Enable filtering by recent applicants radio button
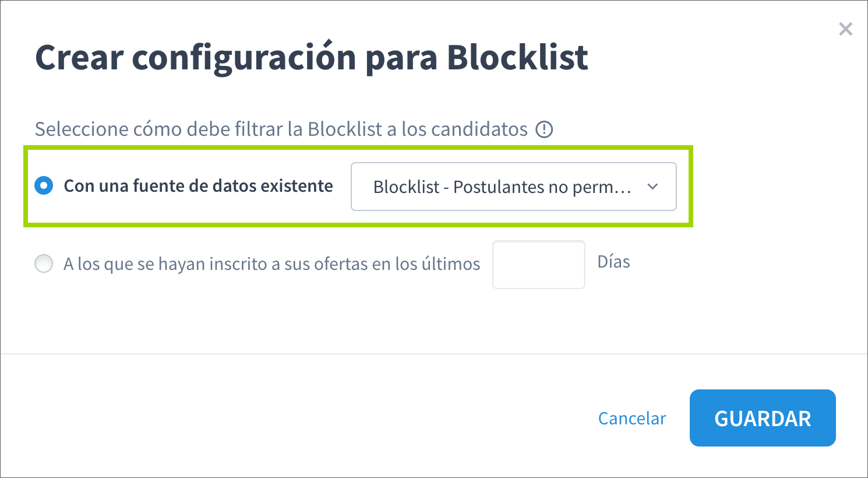868x478 pixels. tap(44, 263)
